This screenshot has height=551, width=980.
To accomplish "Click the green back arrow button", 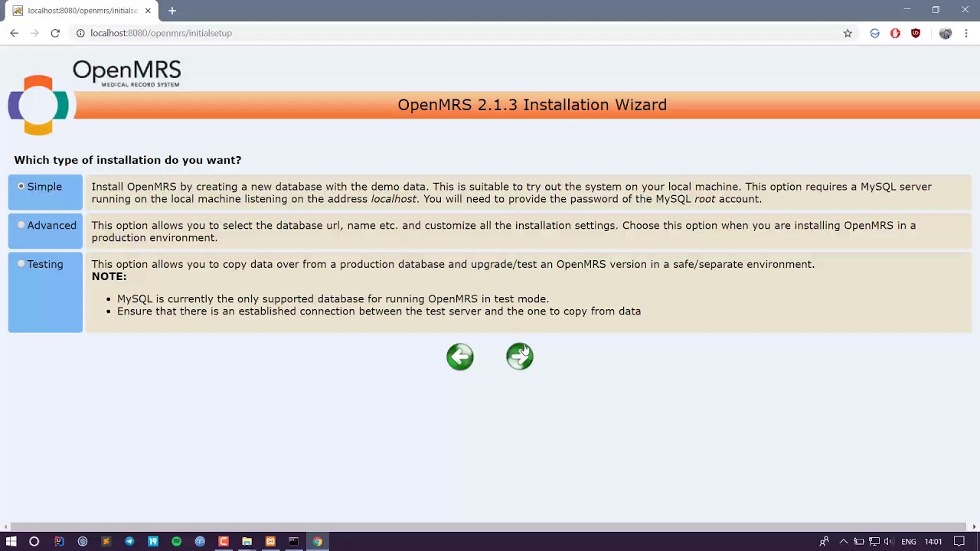I will click(x=460, y=357).
